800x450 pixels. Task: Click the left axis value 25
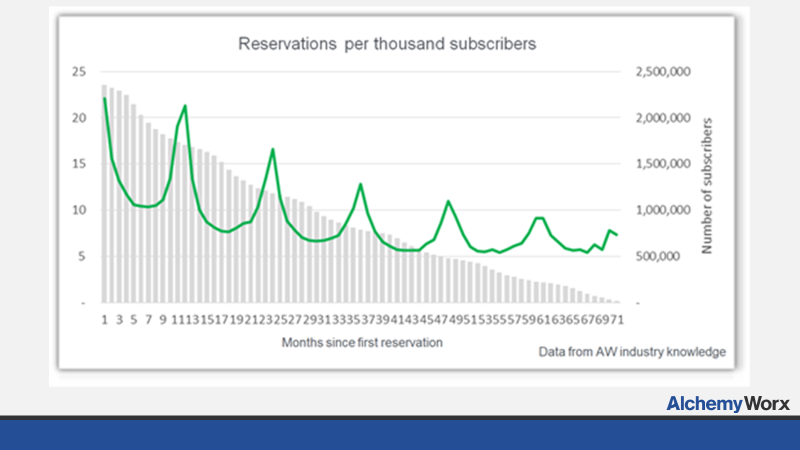click(79, 71)
